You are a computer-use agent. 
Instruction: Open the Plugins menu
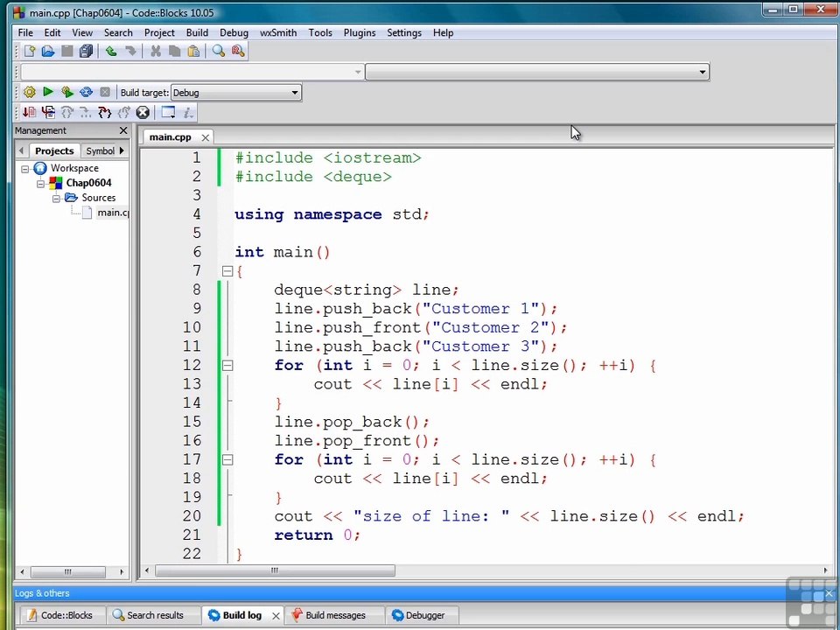point(359,32)
